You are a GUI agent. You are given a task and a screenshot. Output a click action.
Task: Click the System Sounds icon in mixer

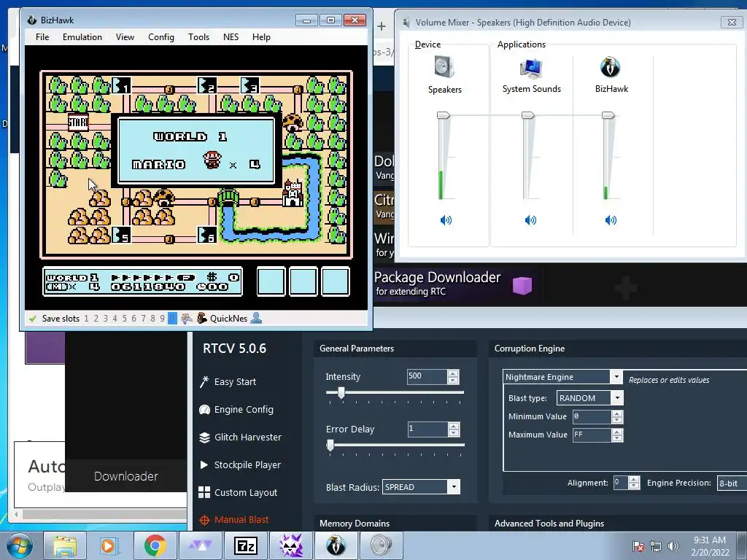point(531,68)
